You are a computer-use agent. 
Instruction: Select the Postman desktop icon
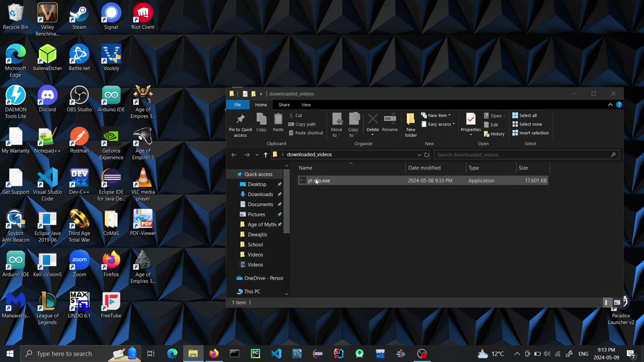click(x=79, y=141)
